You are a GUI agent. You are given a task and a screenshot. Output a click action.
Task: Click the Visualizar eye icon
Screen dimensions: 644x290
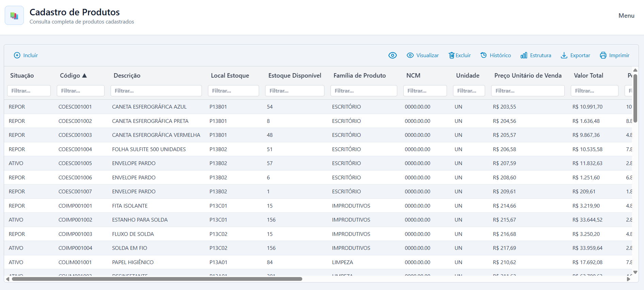(410, 55)
